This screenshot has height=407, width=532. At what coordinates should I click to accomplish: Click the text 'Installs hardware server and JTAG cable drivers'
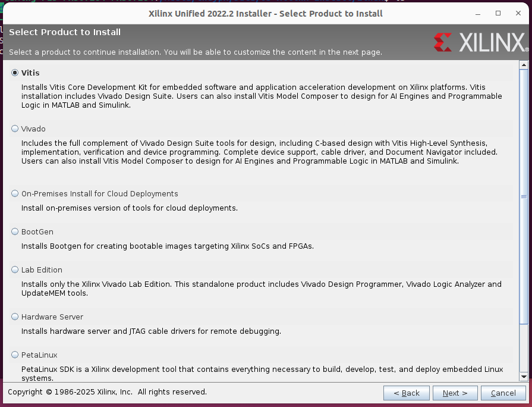click(152, 331)
